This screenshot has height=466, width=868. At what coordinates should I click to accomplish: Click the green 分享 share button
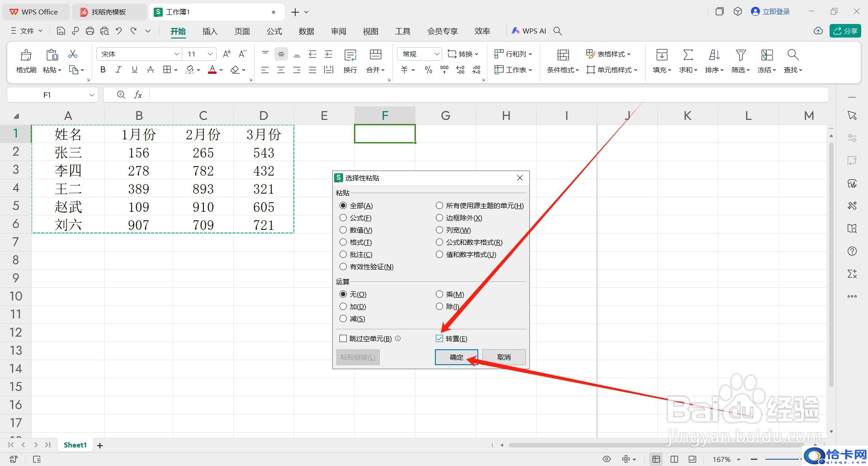[845, 31]
